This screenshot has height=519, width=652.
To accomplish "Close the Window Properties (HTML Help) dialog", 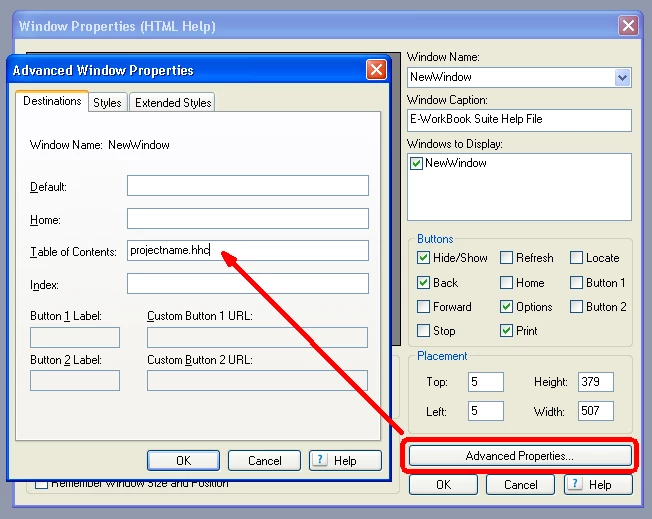I will [628, 26].
